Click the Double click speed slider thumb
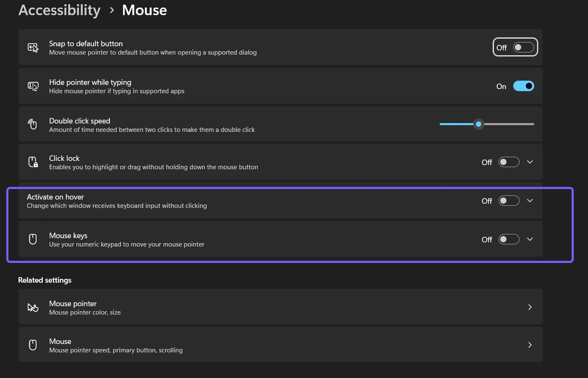Viewport: 588px width, 378px height. [x=478, y=124]
